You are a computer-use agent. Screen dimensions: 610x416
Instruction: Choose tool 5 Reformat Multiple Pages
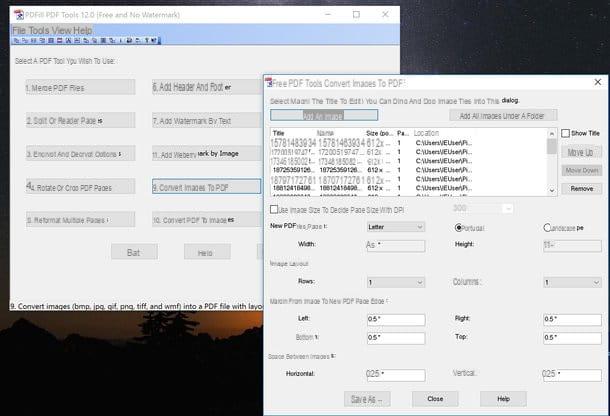point(81,220)
